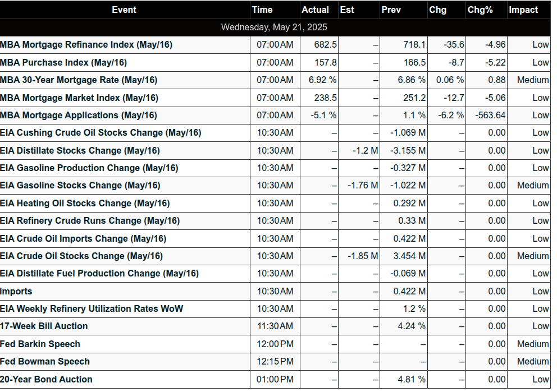557x392 pixels.
Task: Open MBA Purchase Index event
Action: [63, 62]
